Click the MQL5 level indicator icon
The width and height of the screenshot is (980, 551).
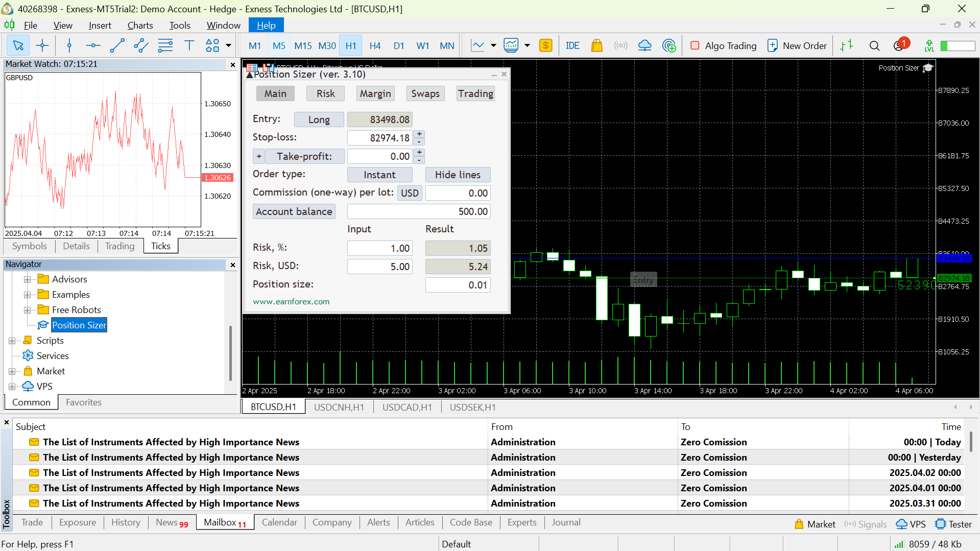(x=929, y=46)
